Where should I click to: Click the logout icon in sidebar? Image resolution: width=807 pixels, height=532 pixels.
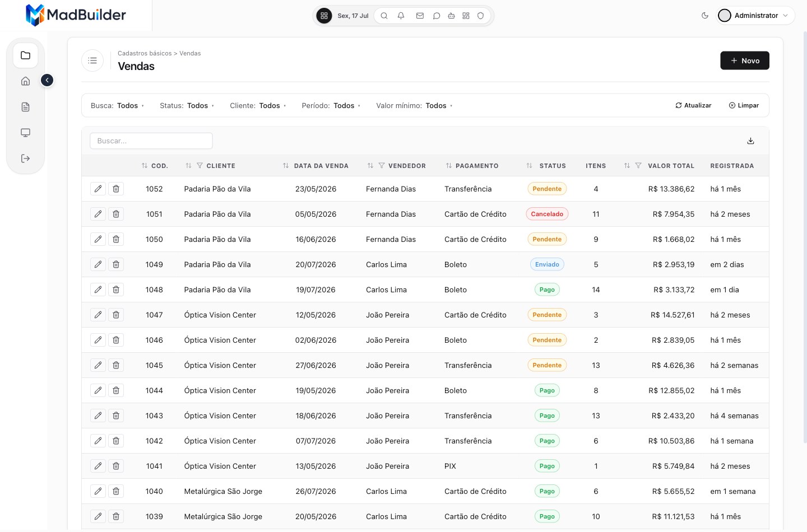[x=25, y=158]
